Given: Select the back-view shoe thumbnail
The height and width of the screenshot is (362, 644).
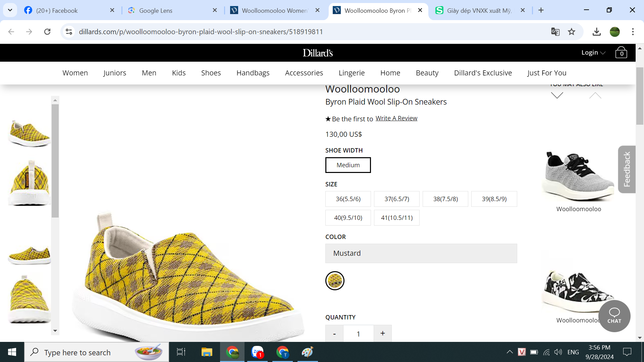Looking at the screenshot, I should pos(30,183).
